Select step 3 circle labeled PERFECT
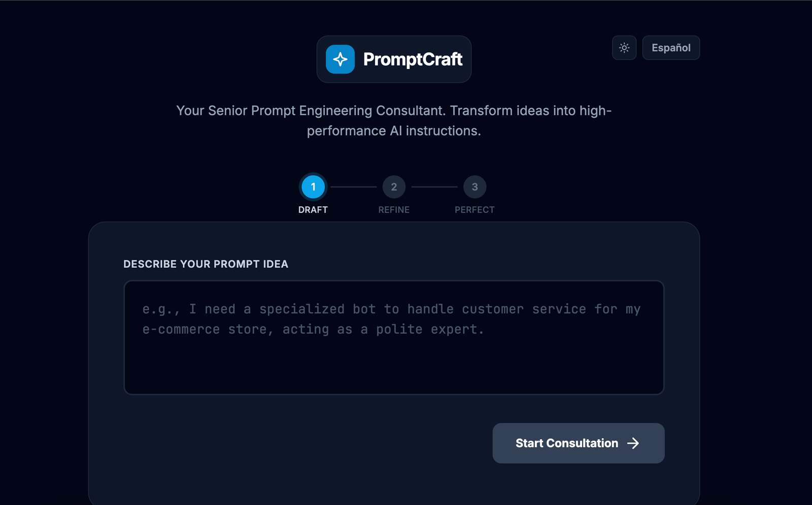This screenshot has width=812, height=505. tap(475, 187)
